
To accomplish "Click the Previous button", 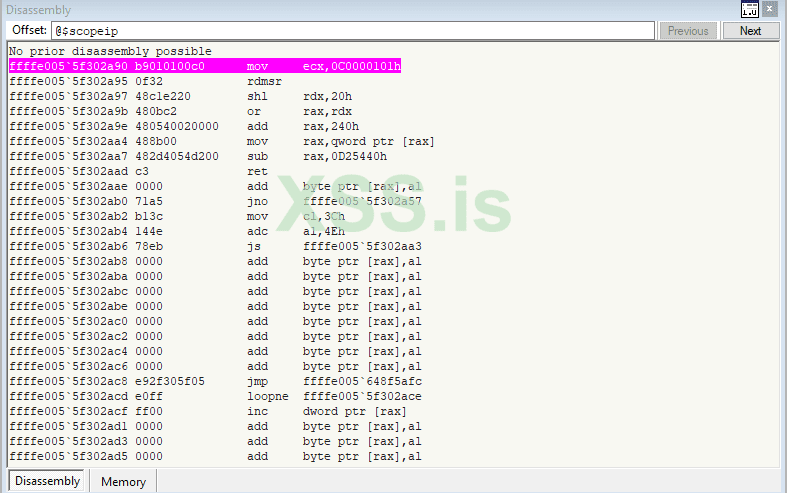I will (x=688, y=31).
